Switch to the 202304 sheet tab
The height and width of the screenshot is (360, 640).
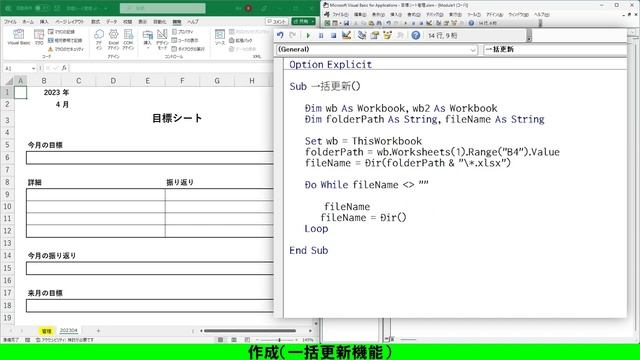click(68, 331)
